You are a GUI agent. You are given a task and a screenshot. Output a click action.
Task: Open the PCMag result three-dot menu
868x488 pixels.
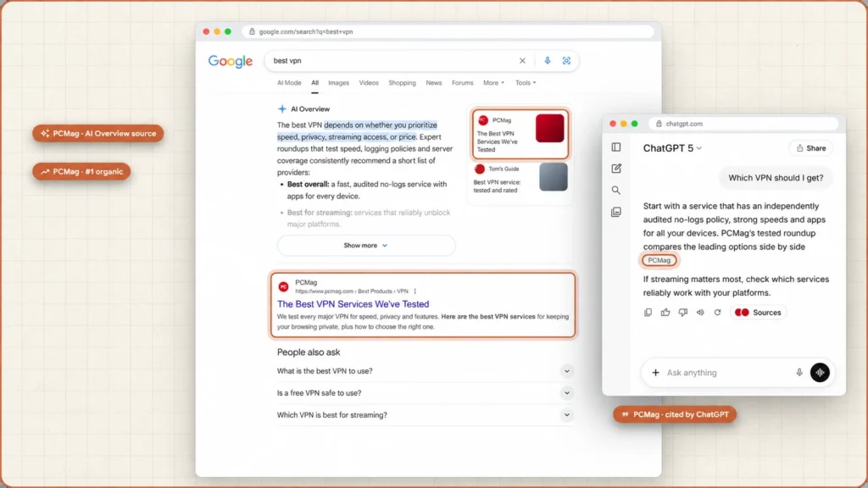[415, 291]
